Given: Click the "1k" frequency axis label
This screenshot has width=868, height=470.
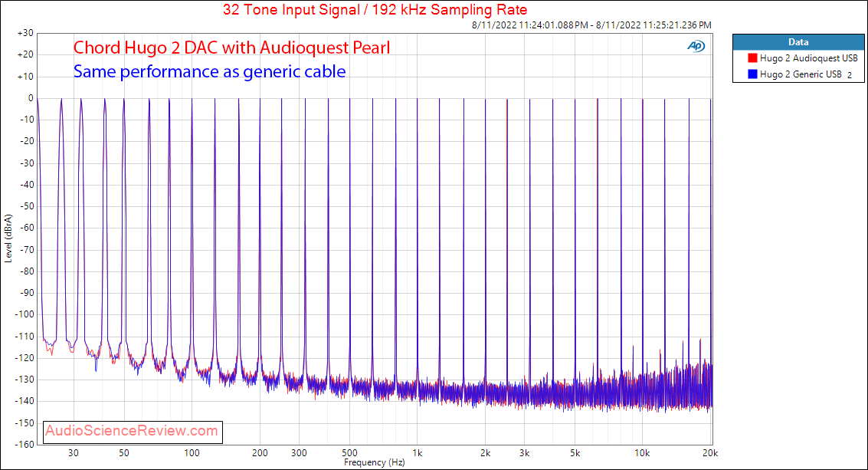Looking at the screenshot, I should [418, 453].
